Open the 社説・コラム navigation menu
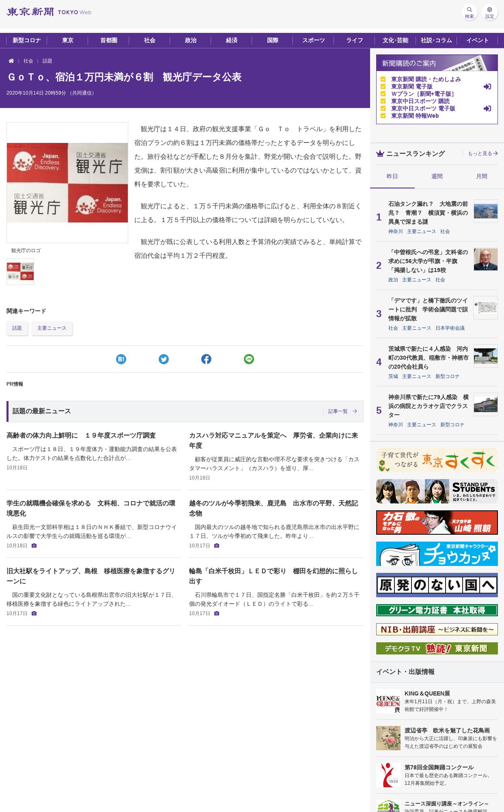The image size is (504, 812). (x=437, y=40)
